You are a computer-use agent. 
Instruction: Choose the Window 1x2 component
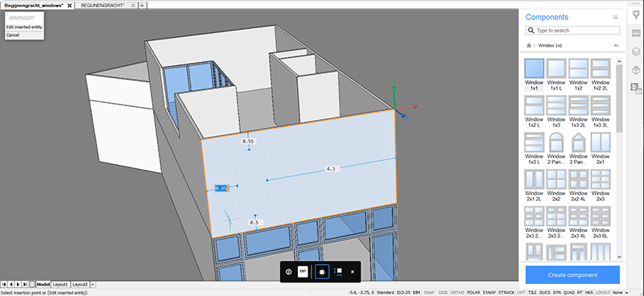(x=578, y=68)
